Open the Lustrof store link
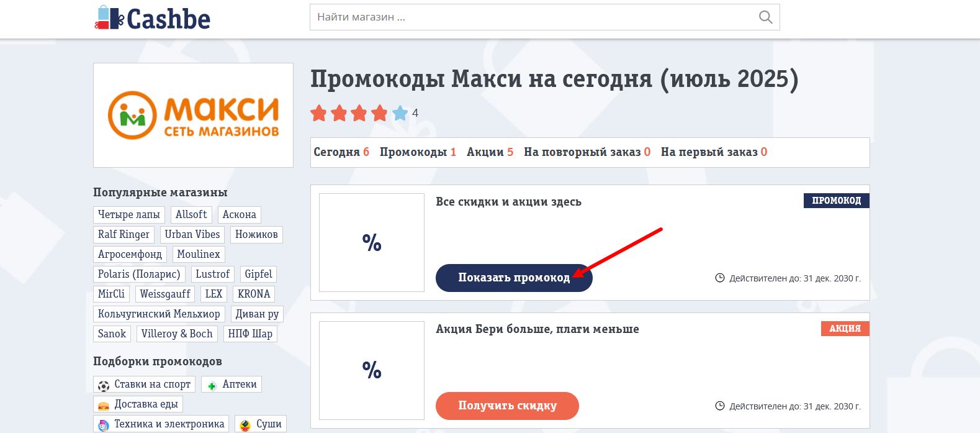The image size is (980, 433). [x=213, y=274]
